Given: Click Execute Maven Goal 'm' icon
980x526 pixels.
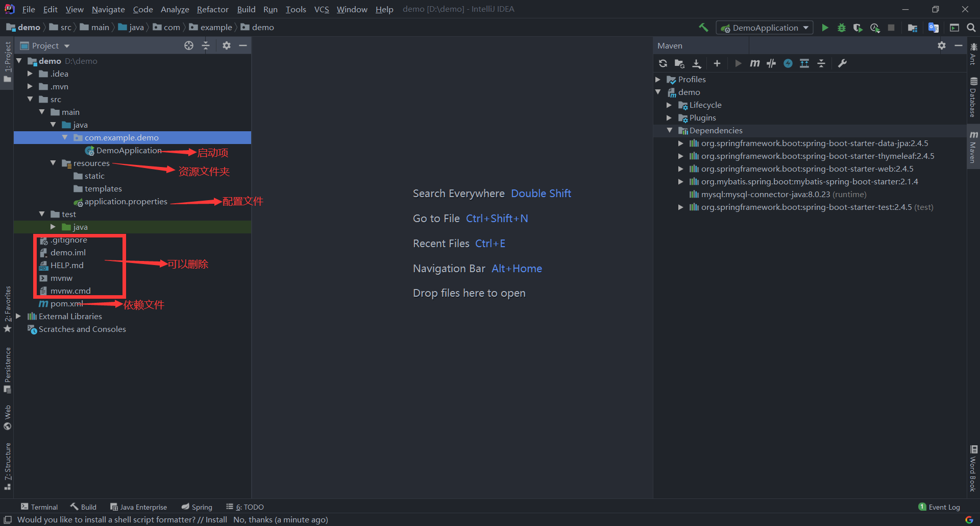Looking at the screenshot, I should click(755, 63).
